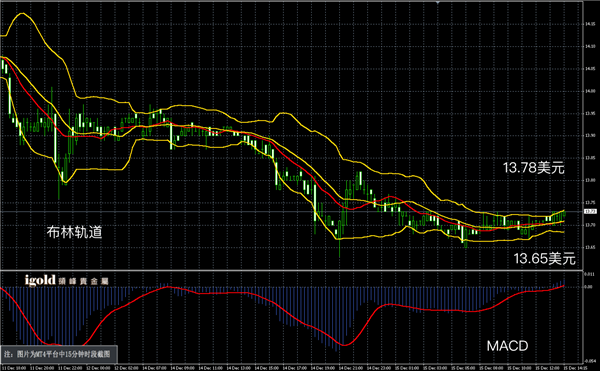
Task: Select the 15 Dec 14:15 time axis label
Action: (x=574, y=368)
